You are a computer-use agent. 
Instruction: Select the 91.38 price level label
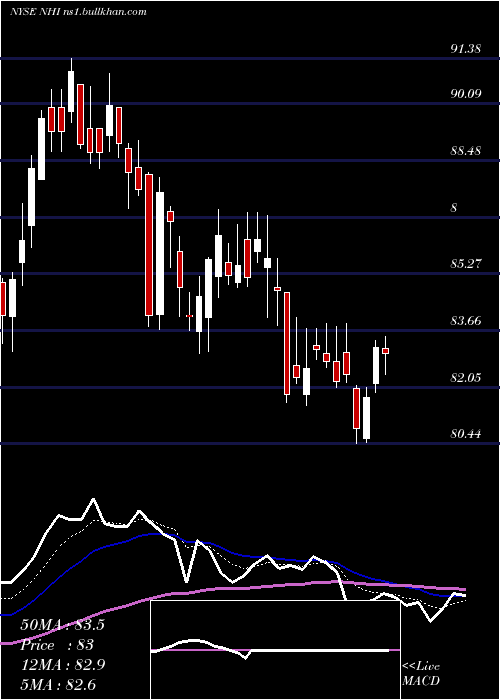point(466,49)
